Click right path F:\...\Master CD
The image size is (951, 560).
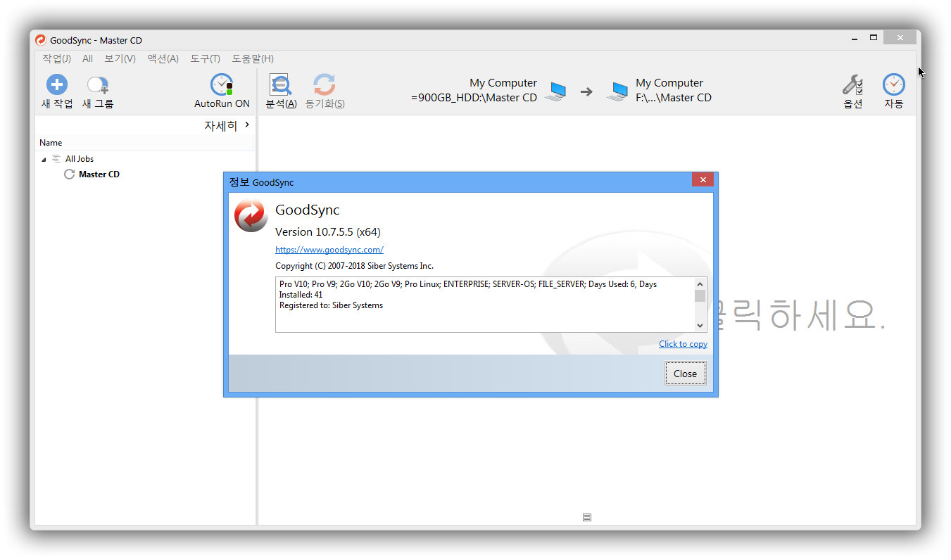tap(674, 98)
